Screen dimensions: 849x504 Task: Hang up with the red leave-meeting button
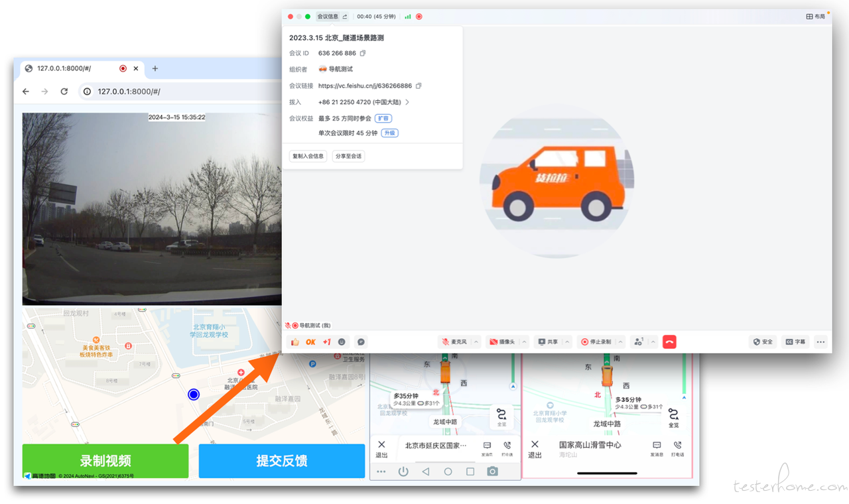(669, 342)
